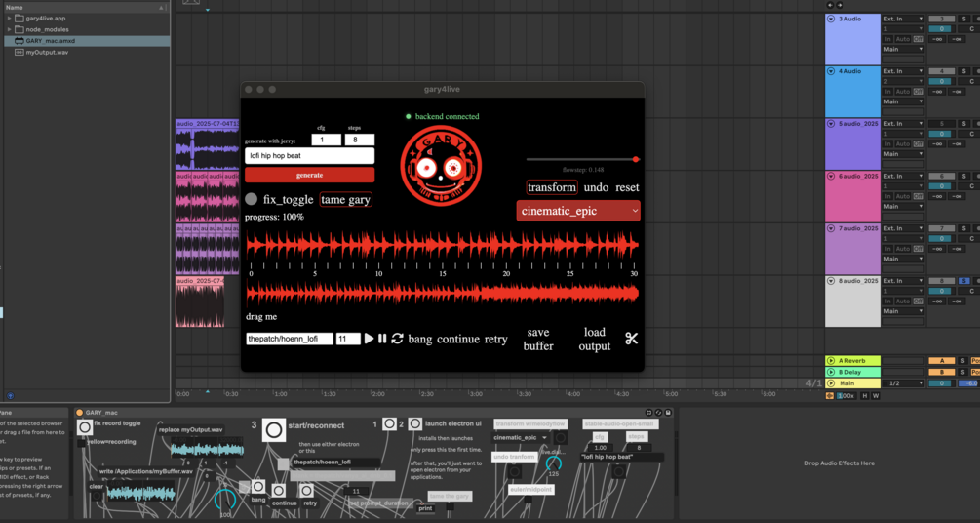
Task: Click the top waveform with time ruler
Action: click(443, 246)
